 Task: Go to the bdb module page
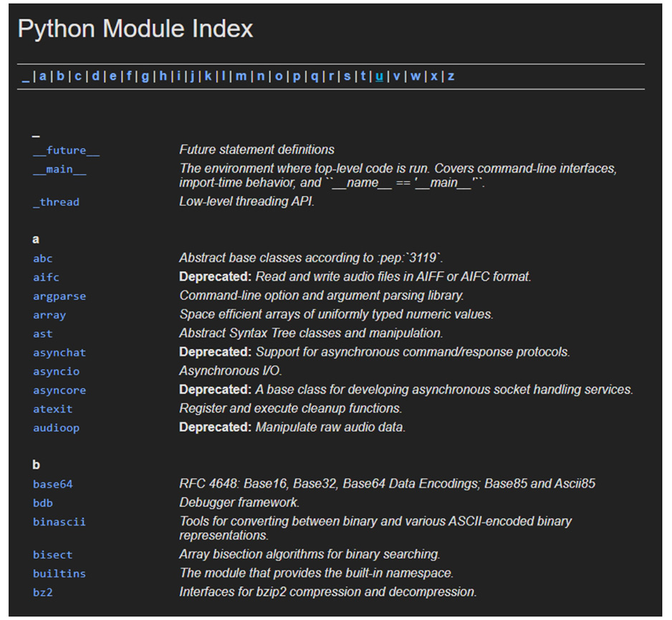[43, 503]
